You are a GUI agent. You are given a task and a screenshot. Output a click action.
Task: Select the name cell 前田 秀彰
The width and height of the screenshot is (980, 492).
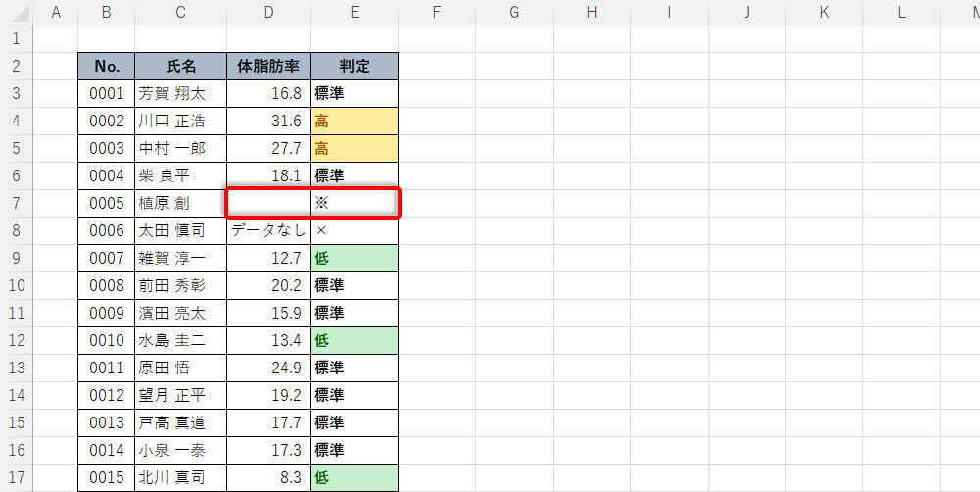[x=180, y=286]
